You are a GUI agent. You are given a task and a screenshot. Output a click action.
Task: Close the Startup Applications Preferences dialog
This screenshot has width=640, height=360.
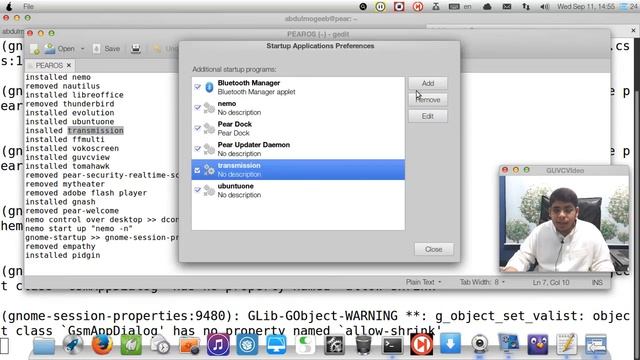[x=433, y=249]
